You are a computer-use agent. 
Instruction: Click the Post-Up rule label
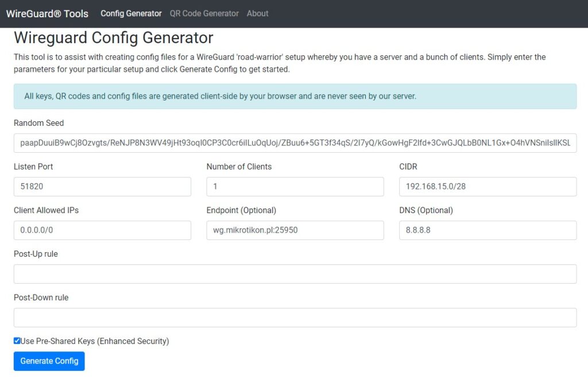click(36, 254)
